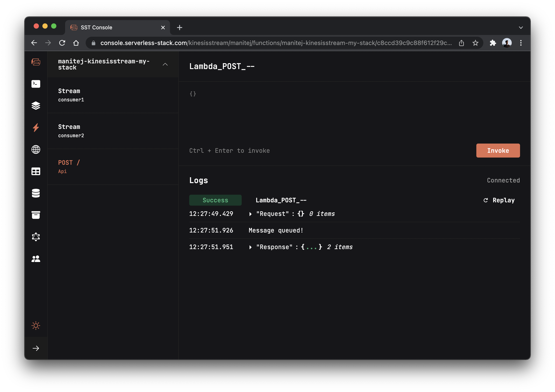Click the "Message queued!" log line

[276, 230]
